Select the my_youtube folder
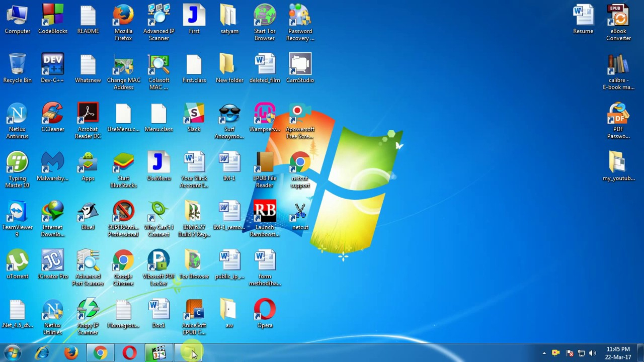The width and height of the screenshot is (644, 362). pos(618,167)
